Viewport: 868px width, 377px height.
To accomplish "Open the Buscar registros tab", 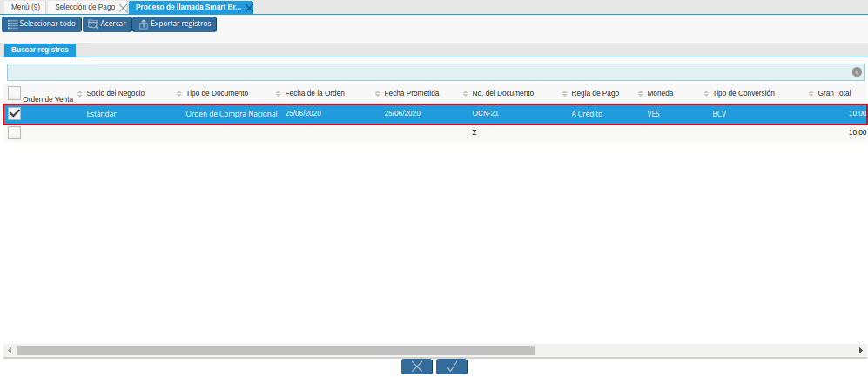I will pyautogui.click(x=40, y=50).
